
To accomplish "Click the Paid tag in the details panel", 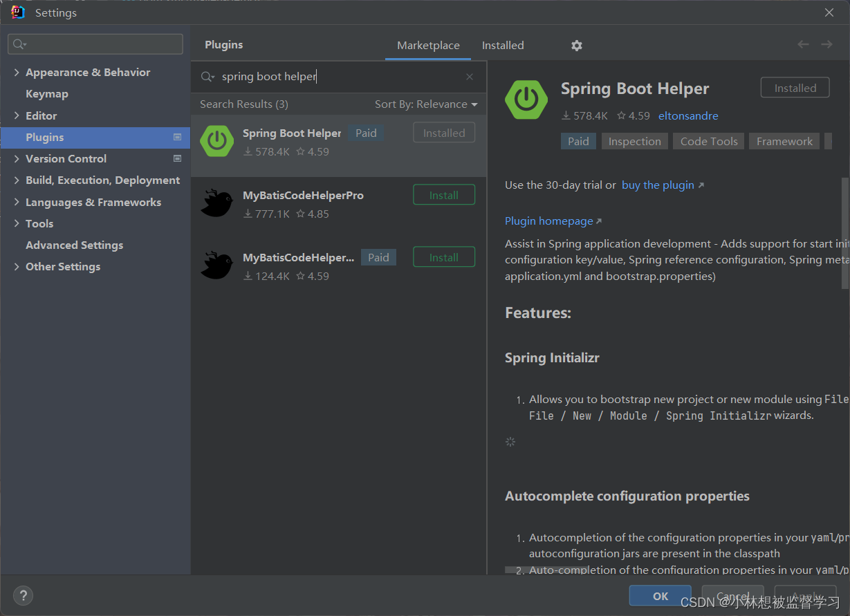I will [578, 141].
